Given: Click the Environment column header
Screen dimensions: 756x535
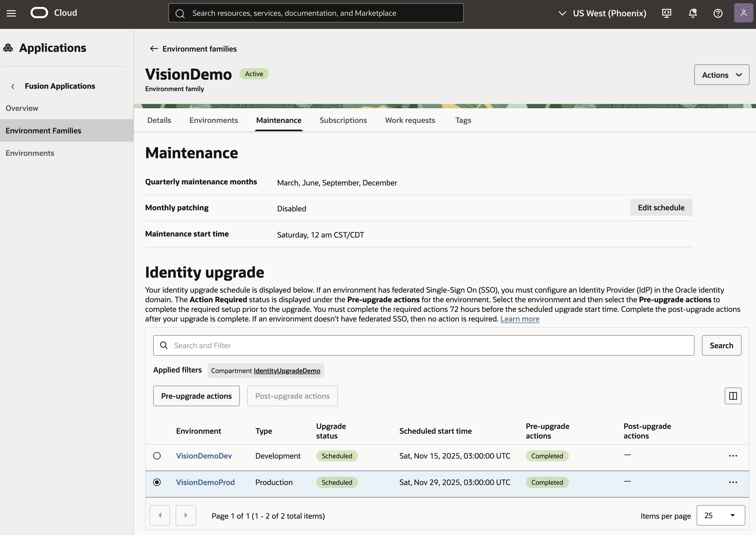Looking at the screenshot, I should (198, 431).
